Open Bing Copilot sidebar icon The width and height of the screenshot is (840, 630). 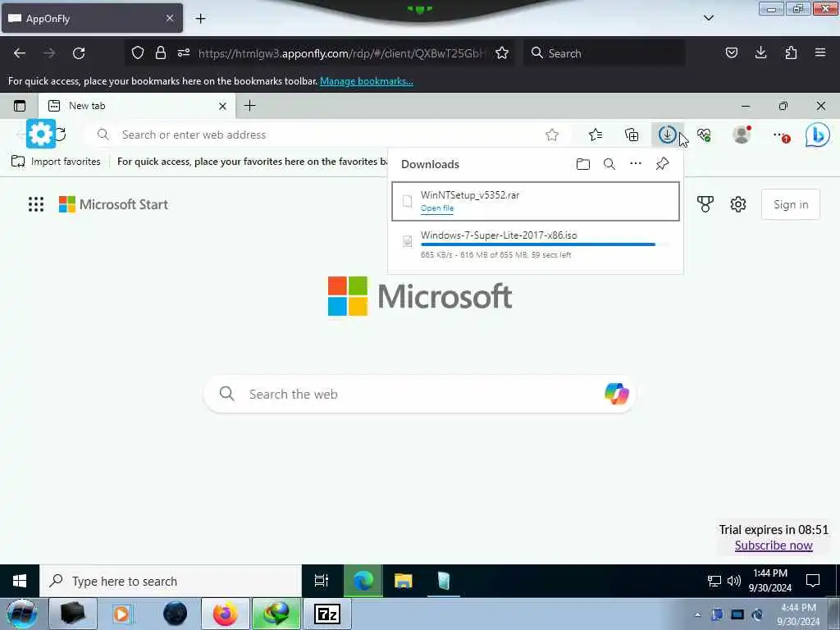click(818, 135)
